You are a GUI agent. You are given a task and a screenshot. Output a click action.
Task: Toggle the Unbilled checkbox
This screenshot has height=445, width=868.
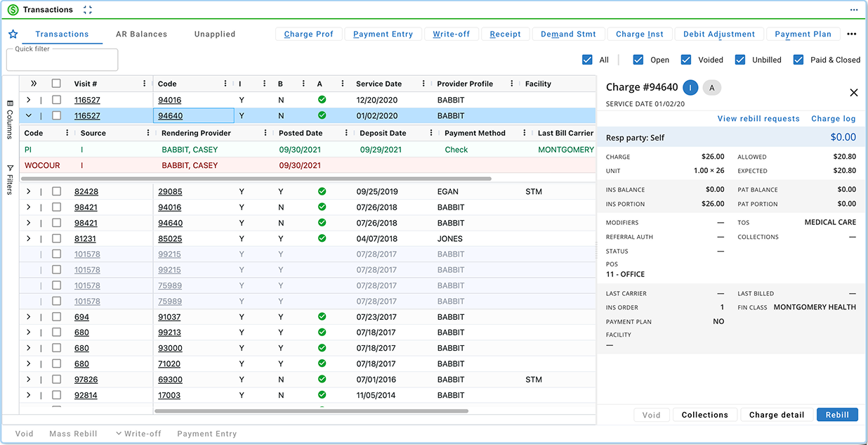pyautogui.click(x=740, y=60)
